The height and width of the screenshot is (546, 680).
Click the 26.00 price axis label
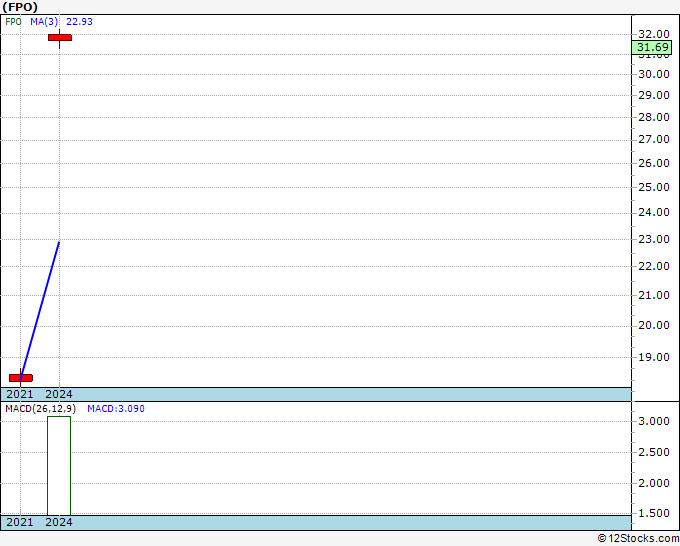(x=654, y=163)
